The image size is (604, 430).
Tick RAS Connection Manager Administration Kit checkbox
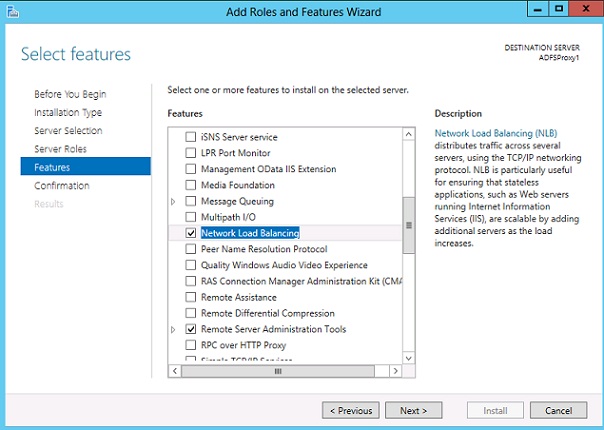coord(191,281)
